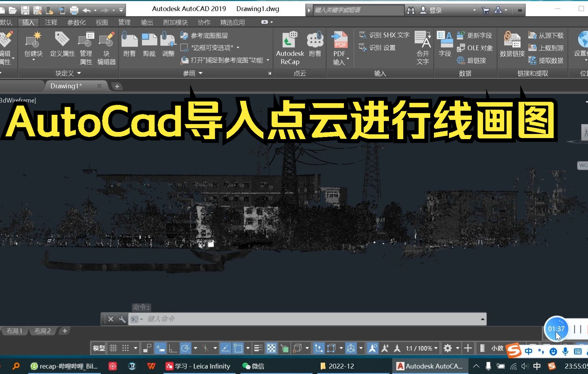Open Define Attributes (定义属性) tool
Image resolution: width=588 pixels, height=374 pixels.
tap(62, 44)
